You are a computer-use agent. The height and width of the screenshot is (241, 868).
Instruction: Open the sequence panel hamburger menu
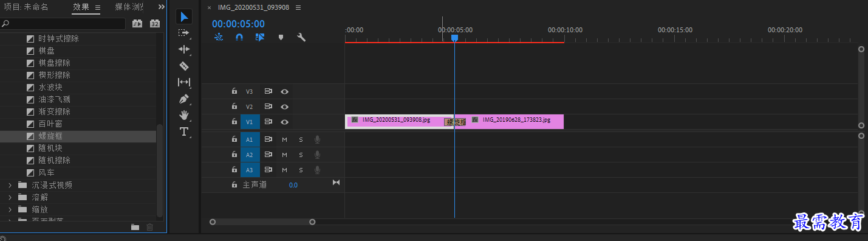click(298, 8)
